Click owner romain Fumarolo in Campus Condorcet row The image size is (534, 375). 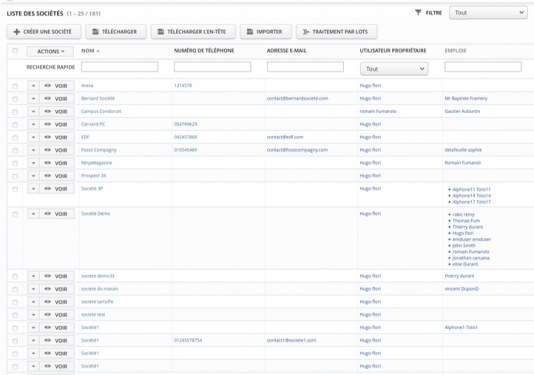[378, 111]
